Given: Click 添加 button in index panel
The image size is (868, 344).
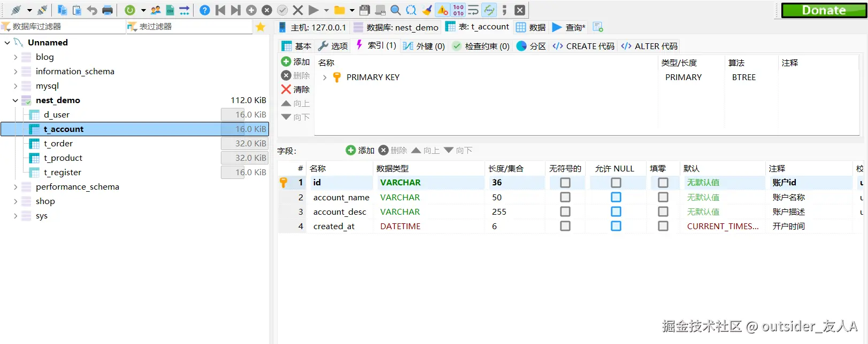Looking at the screenshot, I should (x=296, y=62).
